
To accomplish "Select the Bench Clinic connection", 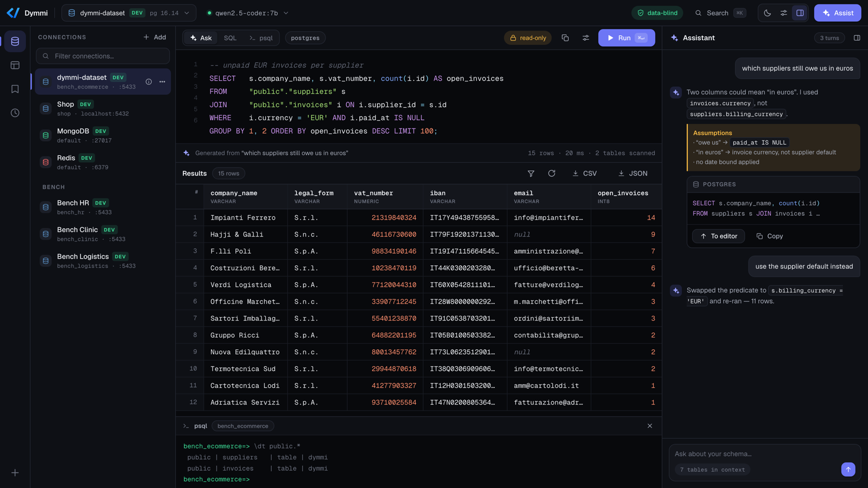I will coord(103,234).
